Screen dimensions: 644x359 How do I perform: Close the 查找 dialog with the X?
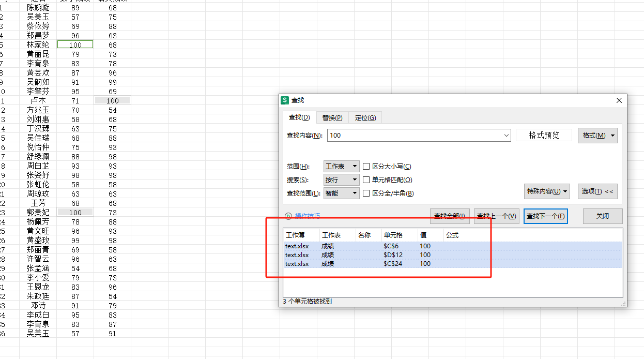[x=619, y=100]
